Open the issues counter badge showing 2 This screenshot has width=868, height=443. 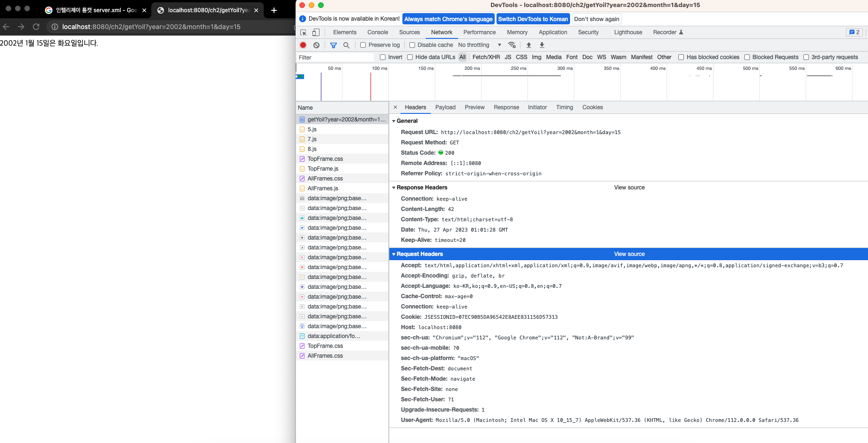854,32
